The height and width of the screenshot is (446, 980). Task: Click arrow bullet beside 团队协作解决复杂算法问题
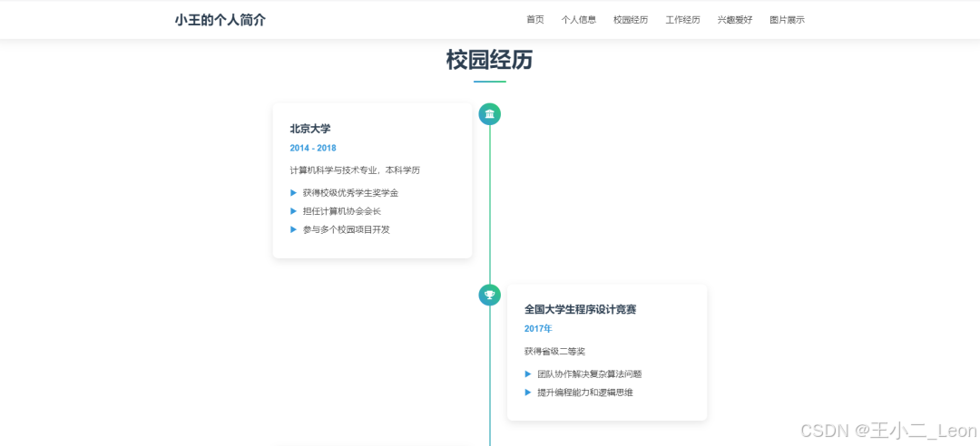tap(527, 374)
